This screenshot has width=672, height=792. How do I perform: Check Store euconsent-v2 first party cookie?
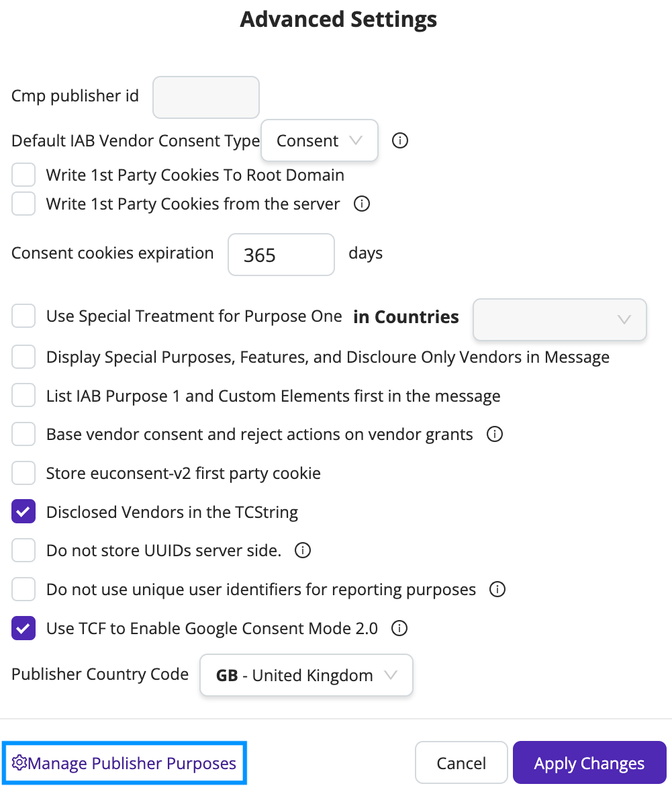point(23,473)
